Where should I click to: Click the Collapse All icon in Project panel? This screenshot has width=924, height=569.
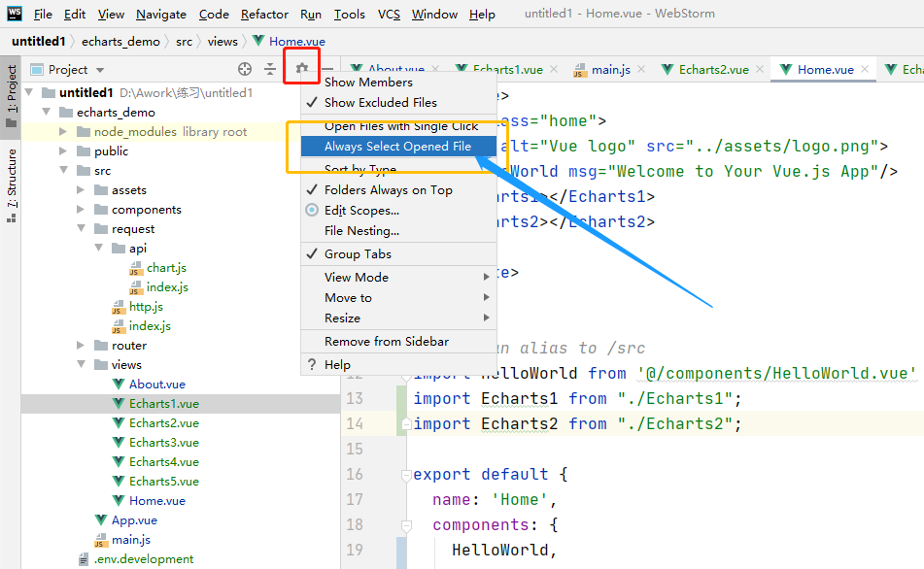270,70
